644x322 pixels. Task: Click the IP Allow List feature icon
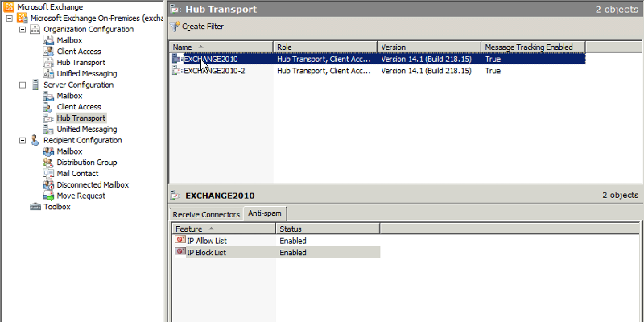(x=180, y=240)
